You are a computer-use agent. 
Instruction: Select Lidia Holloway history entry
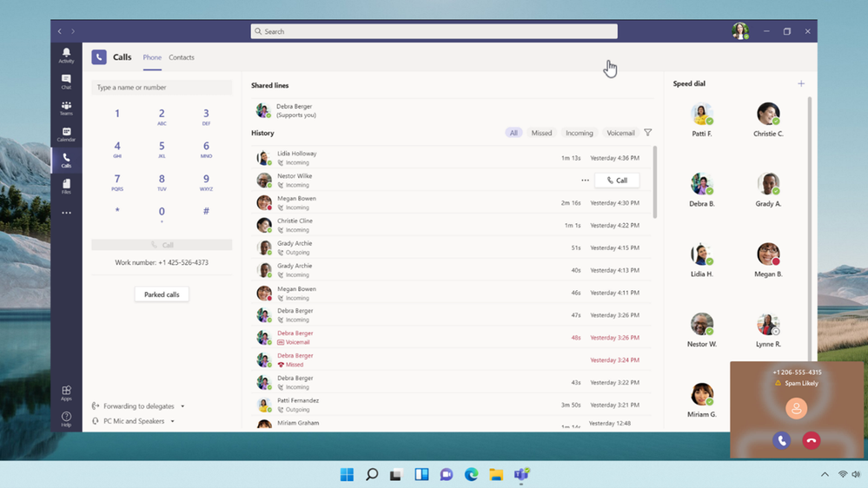coord(451,158)
